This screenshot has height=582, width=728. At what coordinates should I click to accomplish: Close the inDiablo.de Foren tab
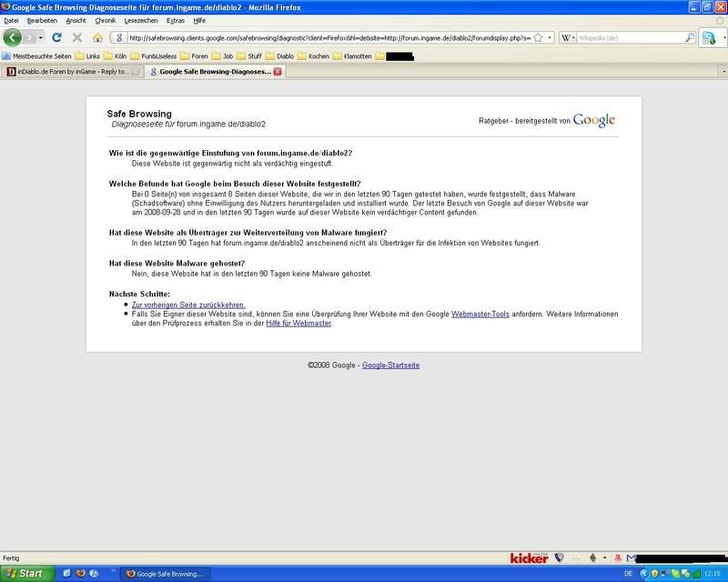(135, 72)
